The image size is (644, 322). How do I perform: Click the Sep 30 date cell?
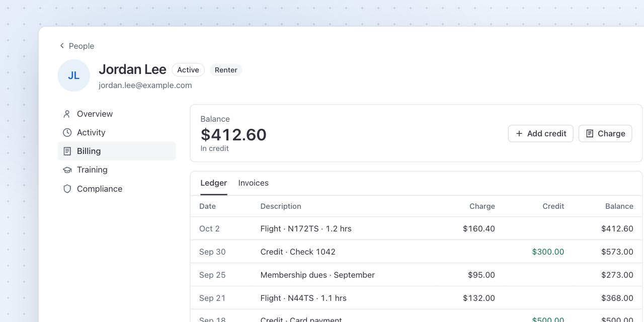pyautogui.click(x=212, y=252)
